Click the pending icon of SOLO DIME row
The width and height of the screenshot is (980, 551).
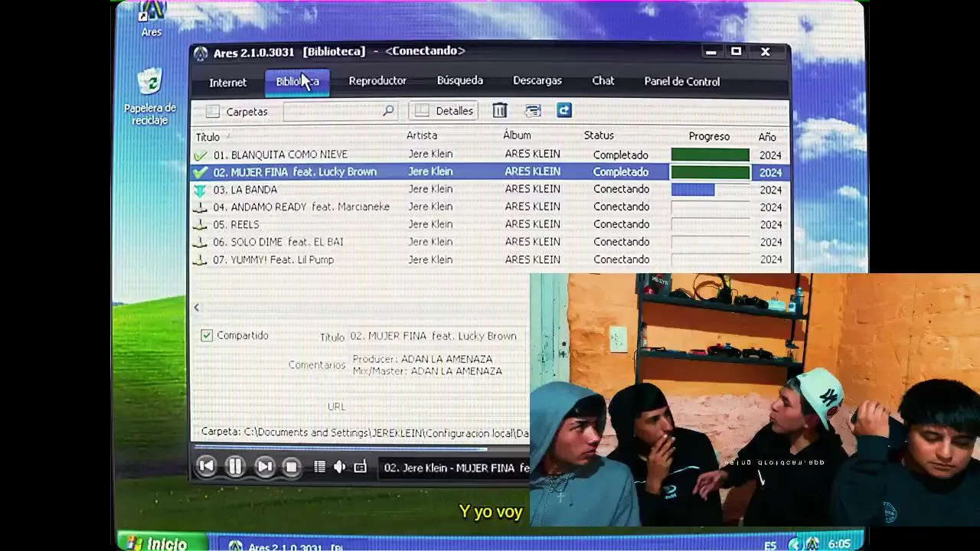(x=201, y=243)
